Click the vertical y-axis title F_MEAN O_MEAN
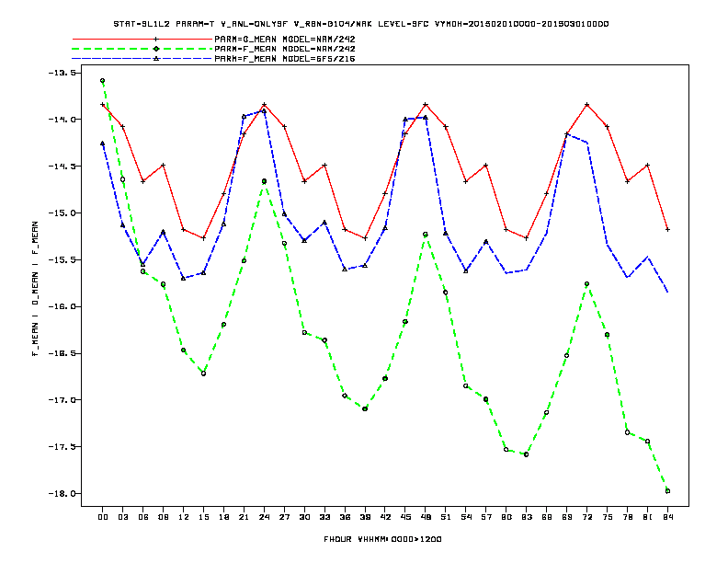Screen dimensions: 728x563 [35, 289]
